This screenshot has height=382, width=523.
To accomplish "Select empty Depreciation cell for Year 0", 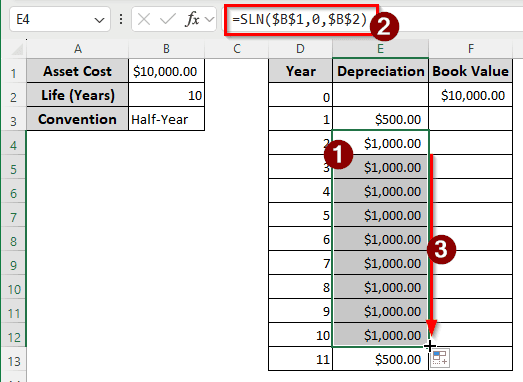I will [380, 95].
